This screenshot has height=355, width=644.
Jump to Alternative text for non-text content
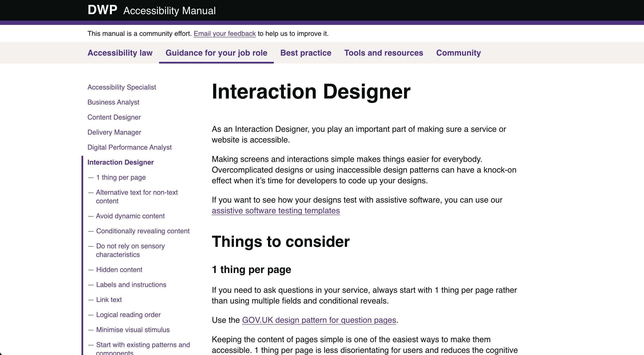tap(137, 197)
